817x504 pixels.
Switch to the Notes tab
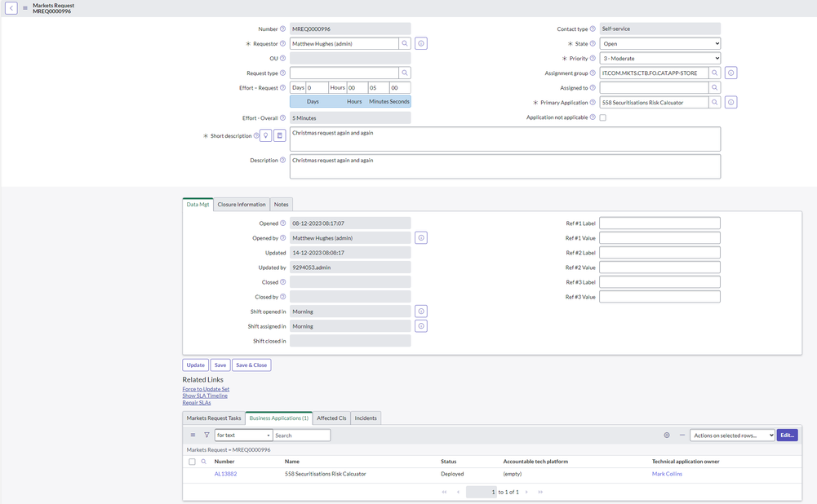282,205
